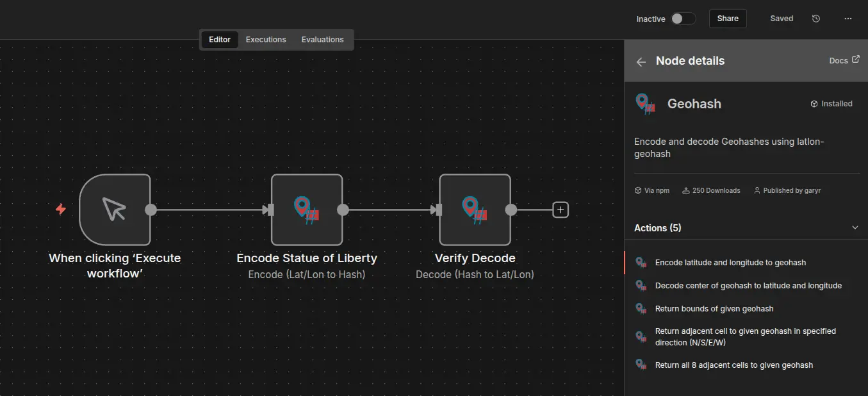Click icon beside Return all 8 adjacent cells
Image resolution: width=868 pixels, height=396 pixels.
click(x=641, y=365)
